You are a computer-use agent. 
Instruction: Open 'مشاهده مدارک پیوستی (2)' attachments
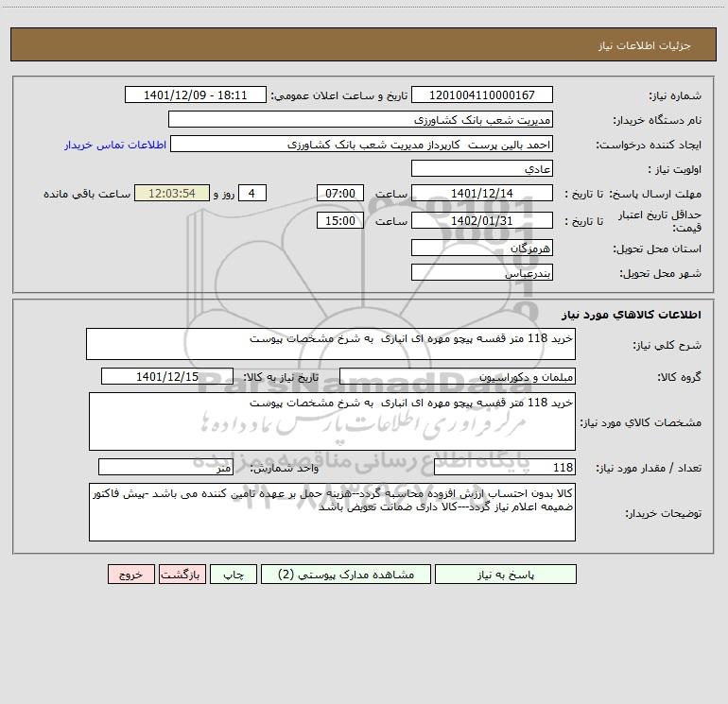click(346, 575)
